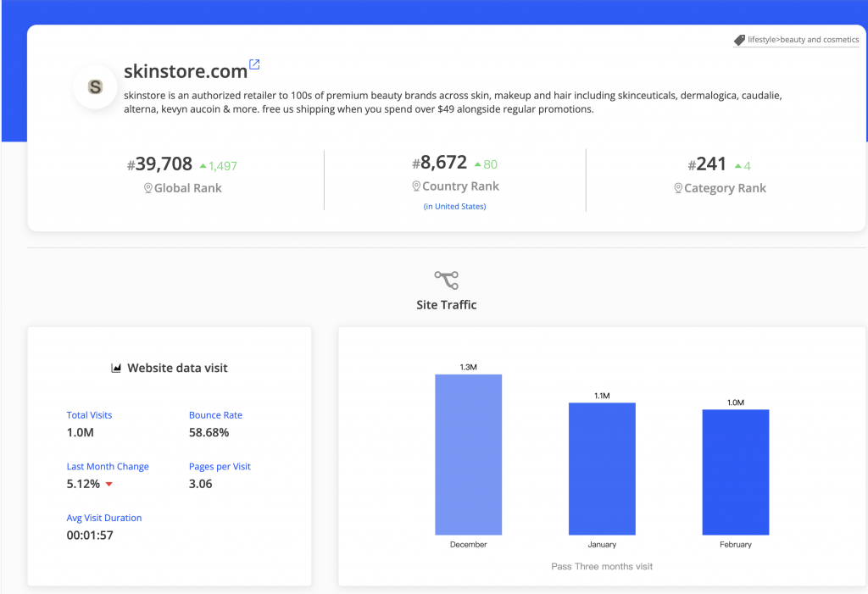The image size is (868, 594).
Task: Click Pass Three months visit caption
Action: tap(602, 566)
